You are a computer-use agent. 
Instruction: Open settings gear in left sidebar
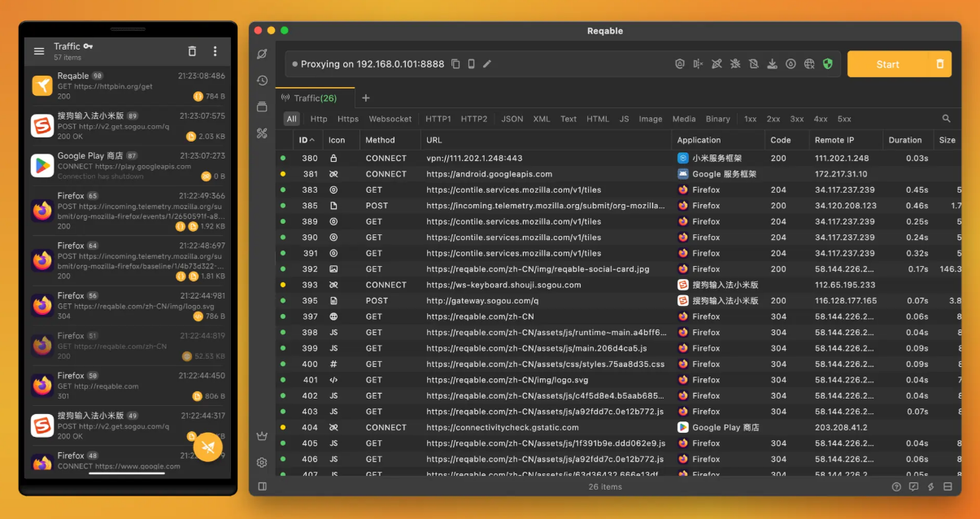[x=262, y=462]
